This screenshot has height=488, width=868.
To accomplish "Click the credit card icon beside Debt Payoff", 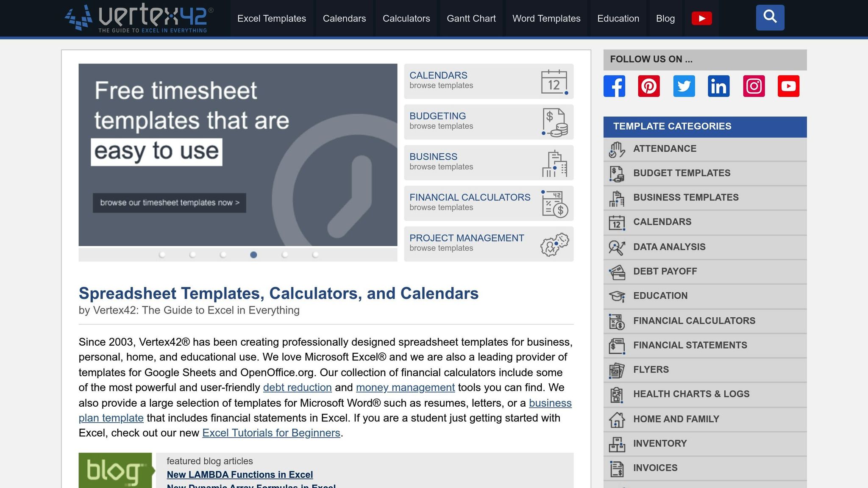I will point(617,272).
